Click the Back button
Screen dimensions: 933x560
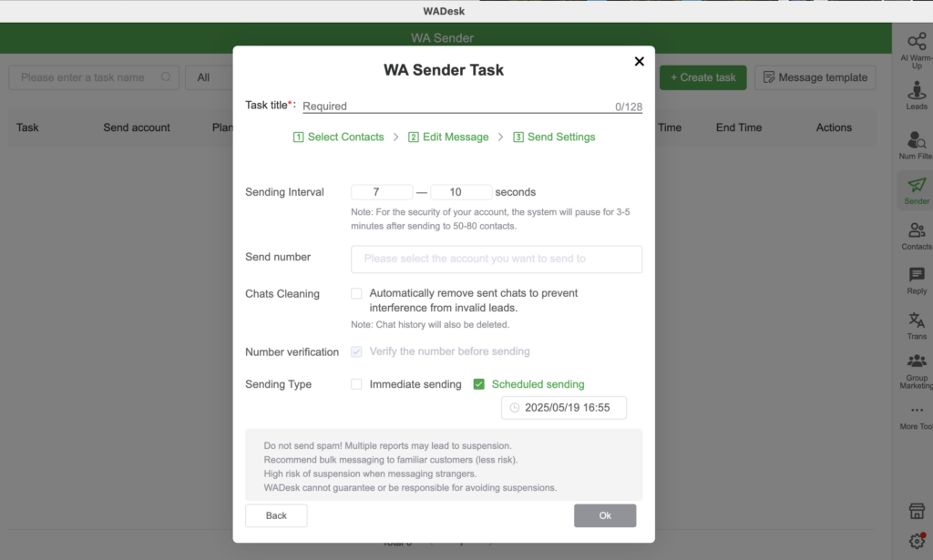[x=276, y=515]
